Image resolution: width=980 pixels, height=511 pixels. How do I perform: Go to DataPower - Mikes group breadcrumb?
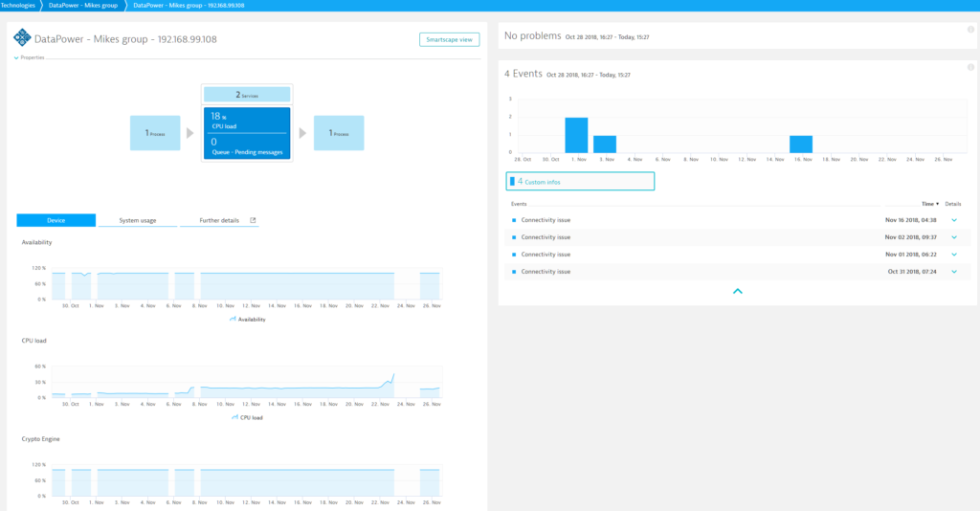tap(83, 5)
